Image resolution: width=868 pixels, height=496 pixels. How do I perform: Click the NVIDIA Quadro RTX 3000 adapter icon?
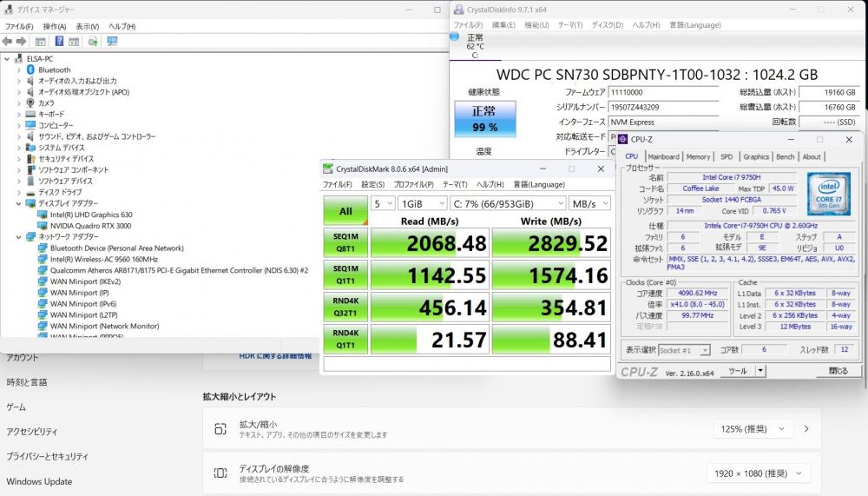[x=43, y=226]
